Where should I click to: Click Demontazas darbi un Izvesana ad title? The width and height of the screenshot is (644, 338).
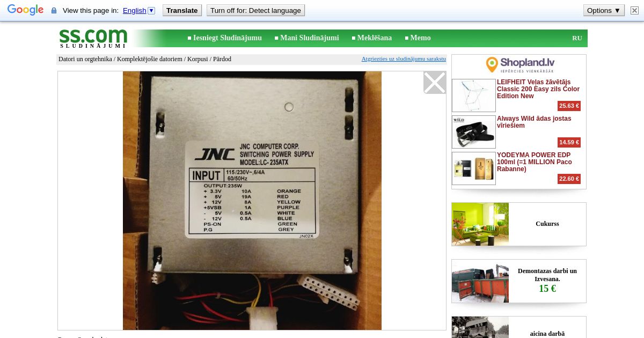pyautogui.click(x=547, y=275)
